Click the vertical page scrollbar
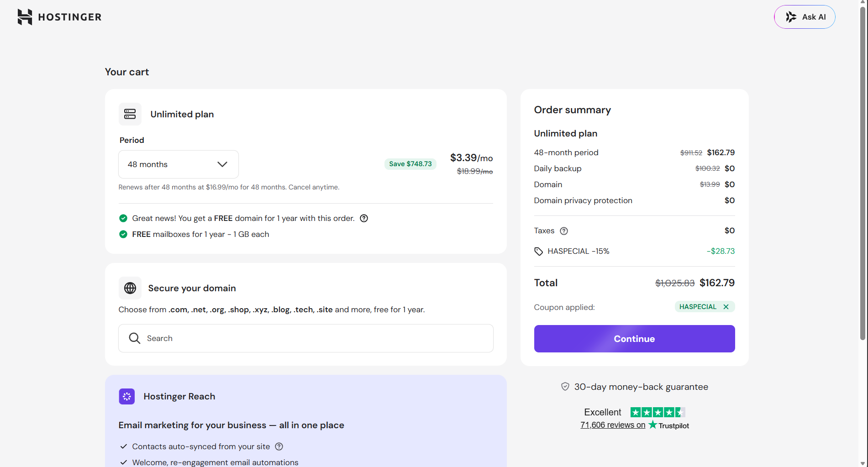 click(x=863, y=173)
